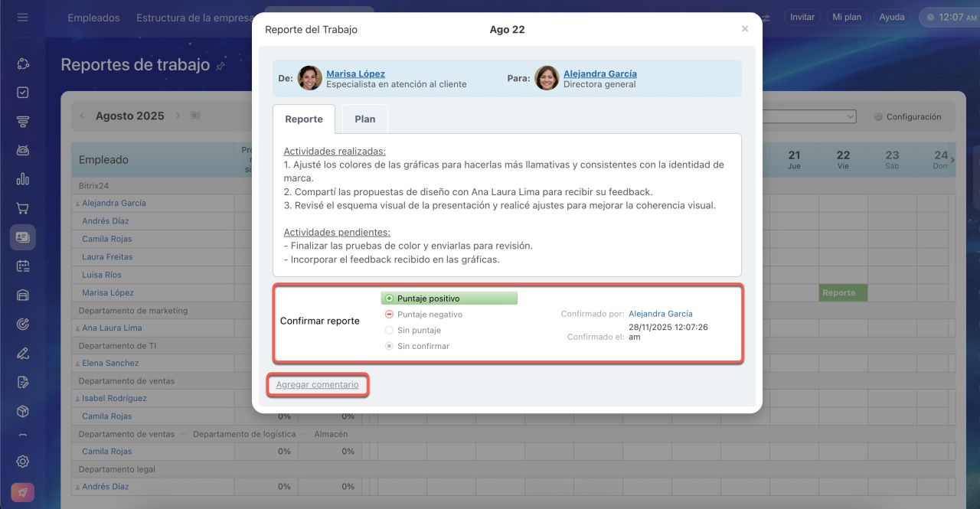Screen dimensions: 980x509
Task: Pin the Reportes de trabajo page
Action: pos(220,66)
